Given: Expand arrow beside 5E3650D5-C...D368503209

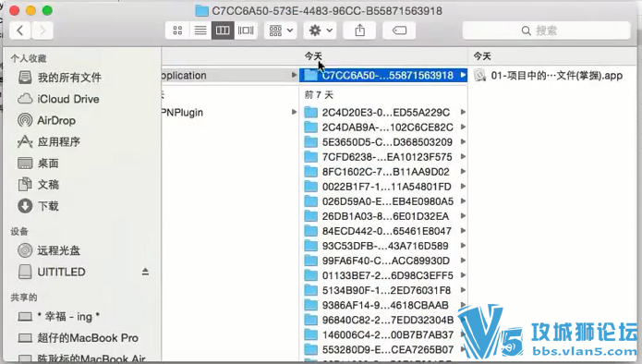Looking at the screenshot, I should (x=463, y=141).
